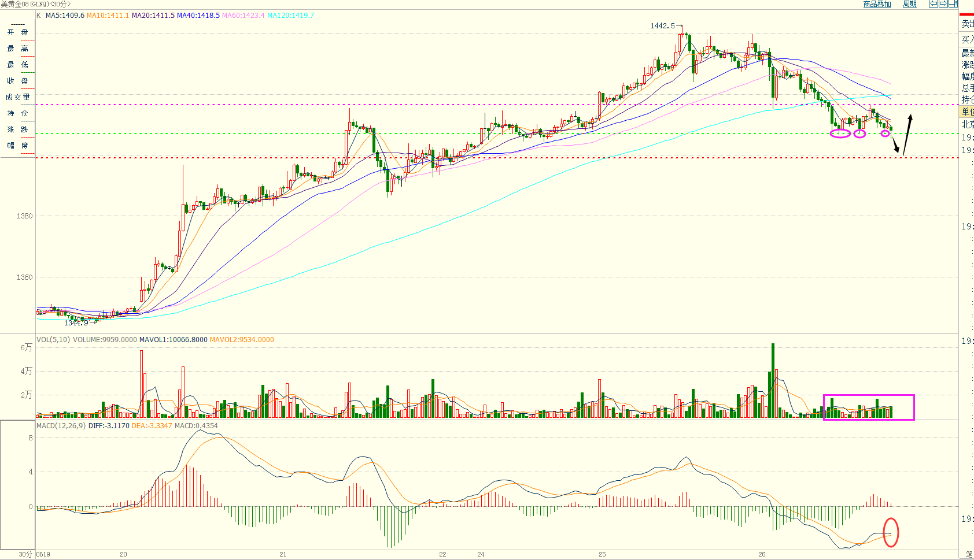Click the MAVOL1:10066.8000 value
The height and width of the screenshot is (560, 974).
[x=173, y=340]
